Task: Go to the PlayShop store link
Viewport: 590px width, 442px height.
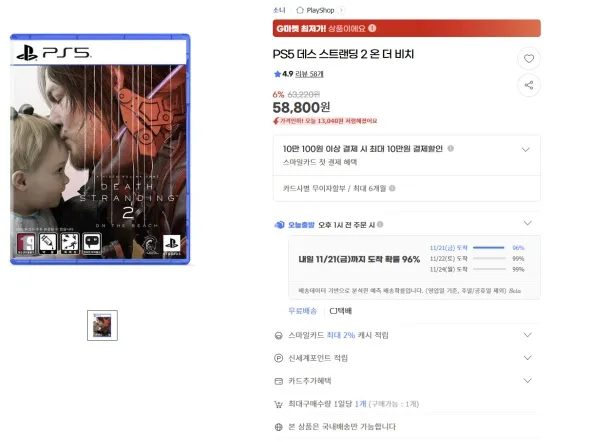Action: tap(320, 10)
